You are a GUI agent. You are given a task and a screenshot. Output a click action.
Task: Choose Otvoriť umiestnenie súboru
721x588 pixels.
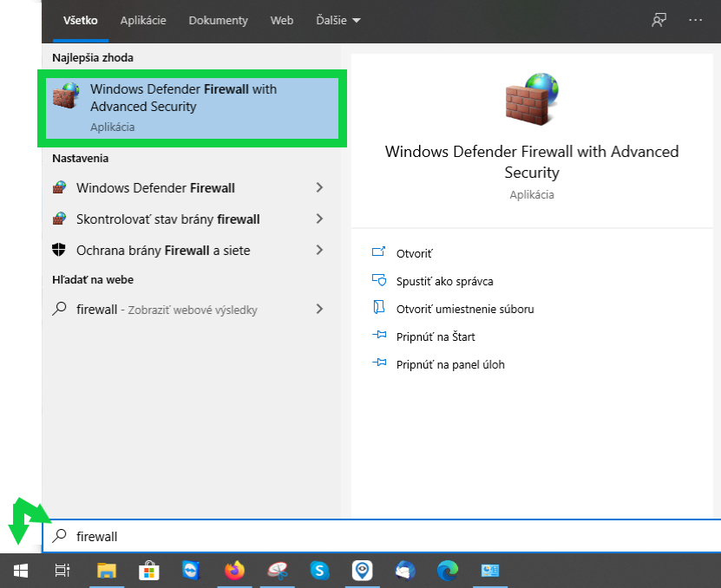465,309
